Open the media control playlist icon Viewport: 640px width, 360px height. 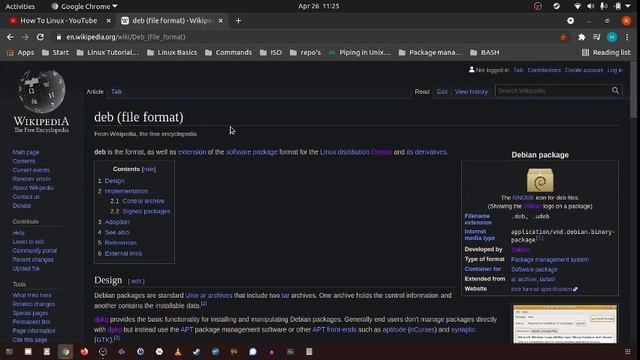tap(597, 37)
